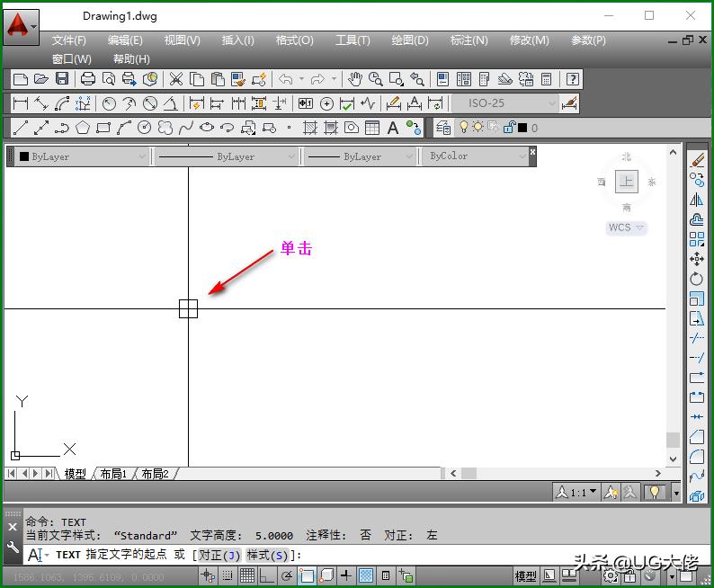This screenshot has height=588, width=714.
Task: Click the Multiline Text 'A' tool
Action: point(393,128)
